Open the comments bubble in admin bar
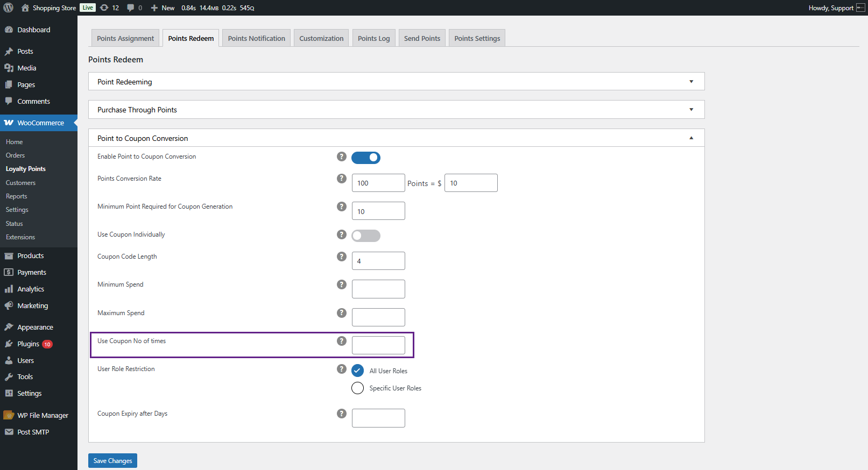This screenshot has width=868, height=470. [130, 8]
